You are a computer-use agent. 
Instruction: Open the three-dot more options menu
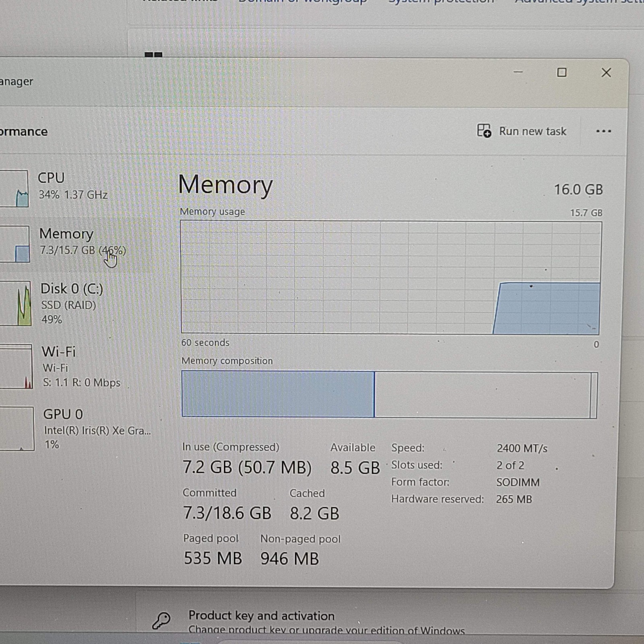(x=603, y=131)
